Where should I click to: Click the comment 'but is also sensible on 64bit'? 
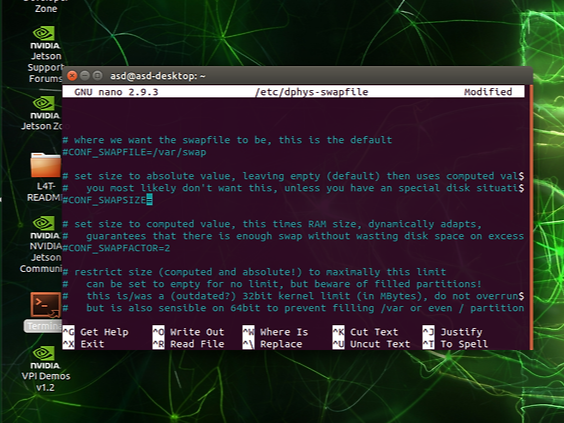point(173,308)
